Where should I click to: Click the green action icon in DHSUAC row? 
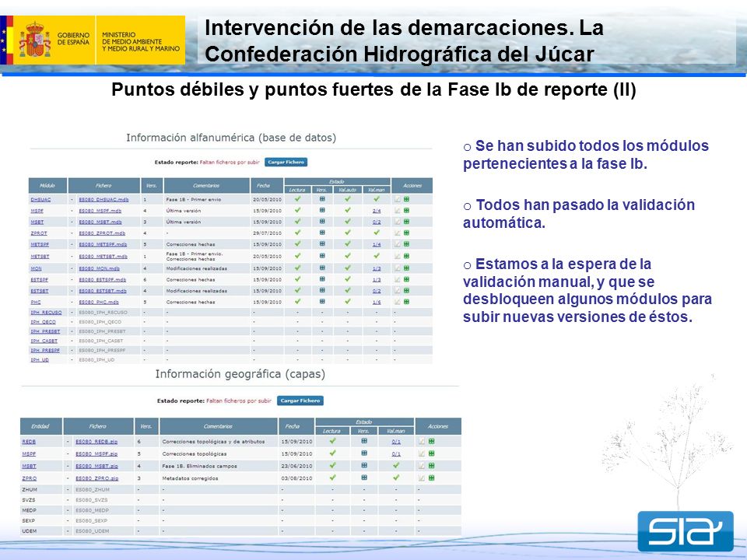[x=406, y=199]
